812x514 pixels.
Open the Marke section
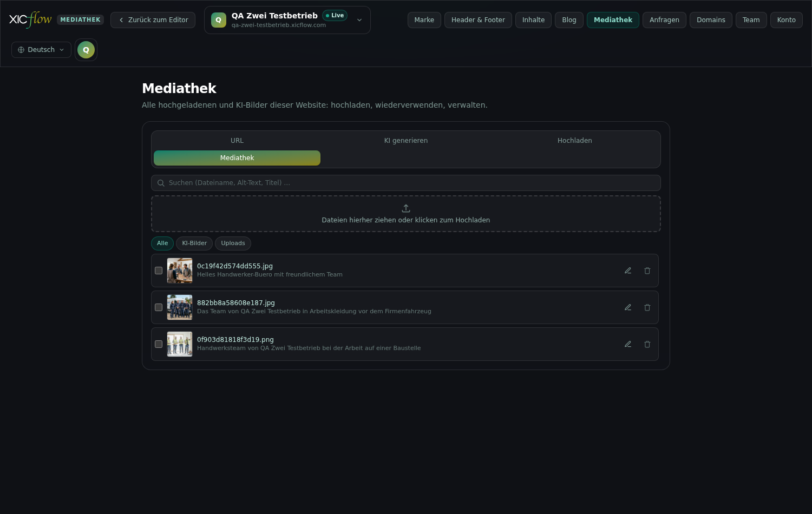tap(424, 20)
